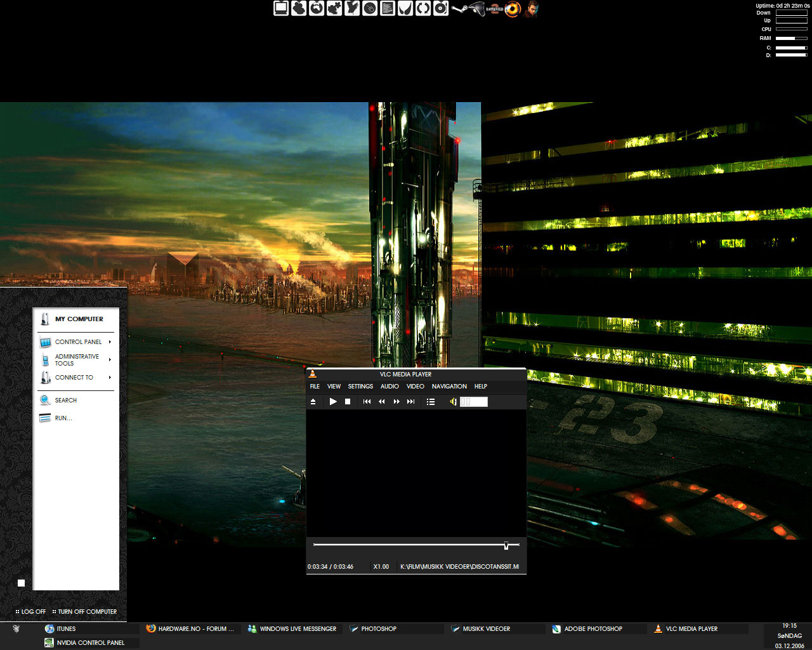
Task: Open VLC Audio menu
Action: (x=390, y=387)
